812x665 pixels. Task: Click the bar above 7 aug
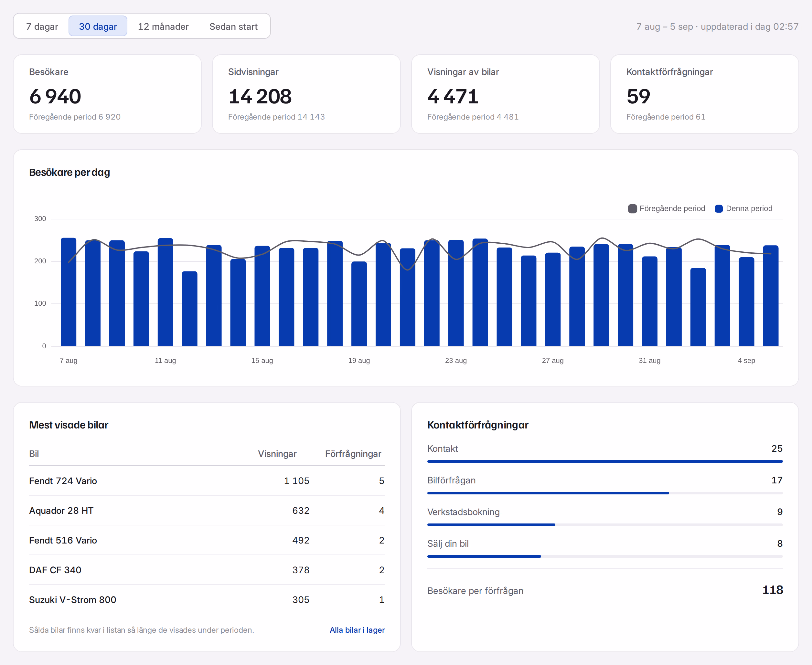coord(69,292)
